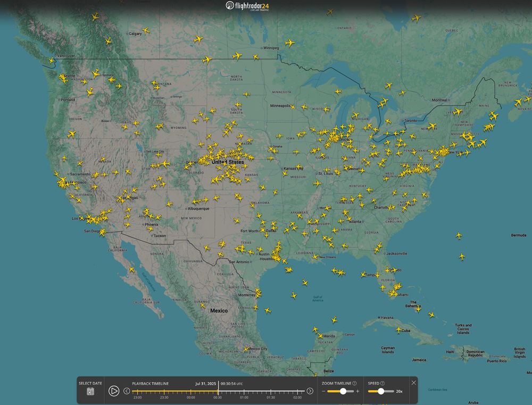
Task: Click the 'San Antonio' city label
Action: [239, 261]
